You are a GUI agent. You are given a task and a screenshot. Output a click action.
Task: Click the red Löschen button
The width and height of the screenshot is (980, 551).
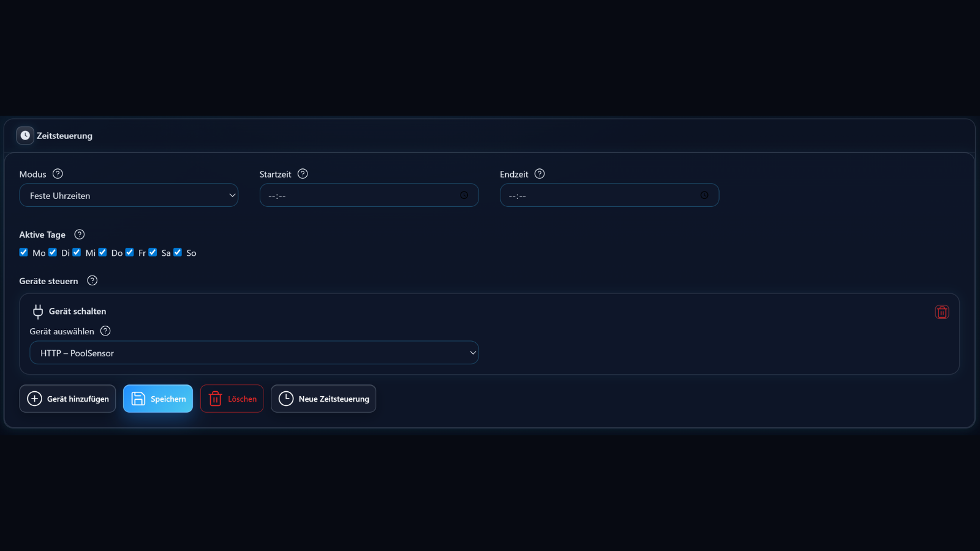pos(232,399)
